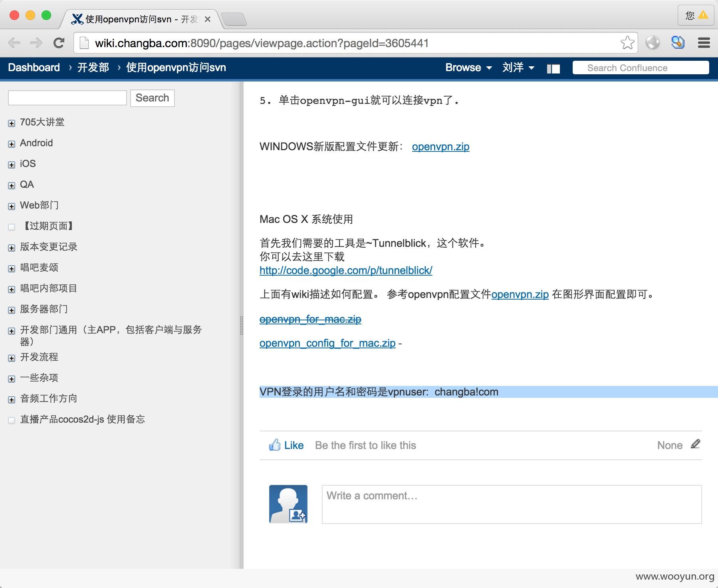This screenshot has width=718, height=588.
Task: Open the struck-through openvpn_for_mac.zip link
Action: [310, 319]
